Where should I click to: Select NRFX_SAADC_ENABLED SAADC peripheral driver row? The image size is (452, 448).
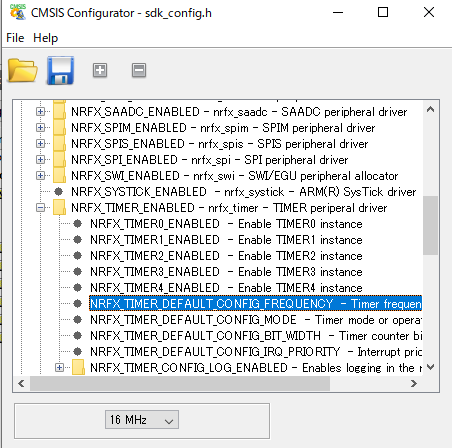click(239, 112)
